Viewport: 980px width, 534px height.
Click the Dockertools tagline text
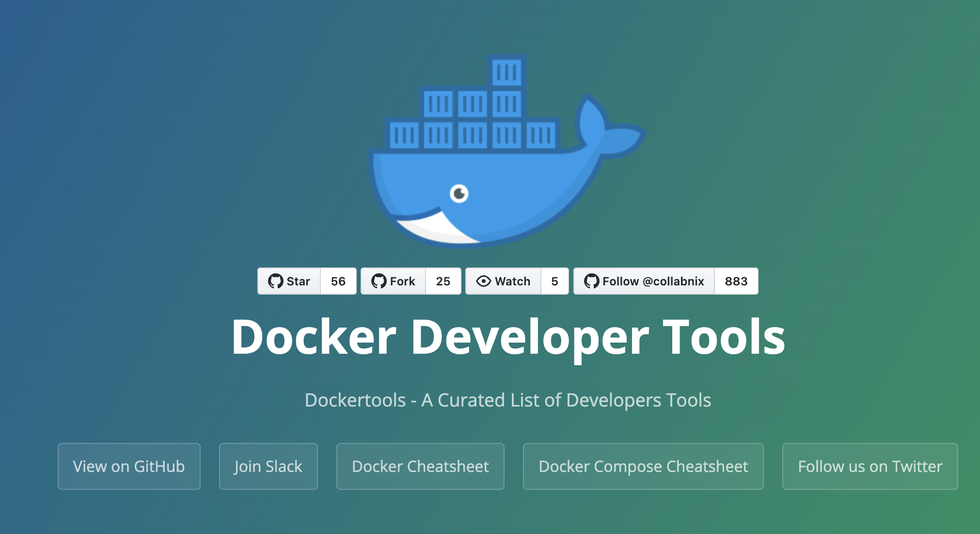coord(508,400)
